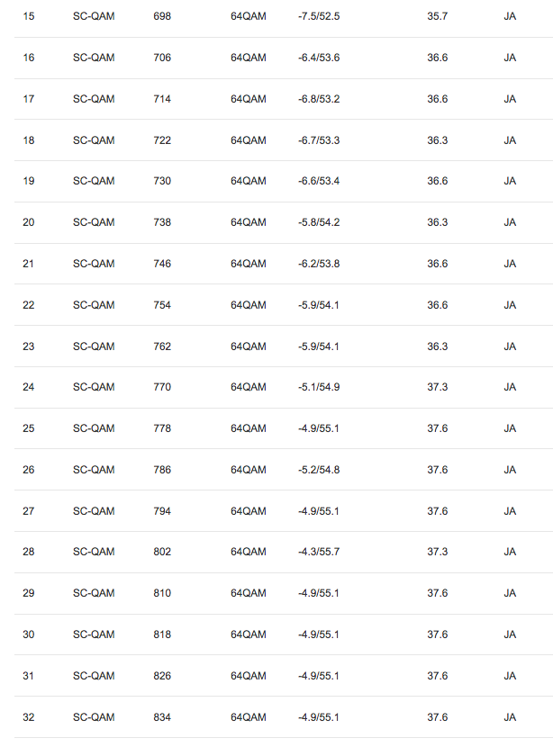The width and height of the screenshot is (553, 756).
Task: Click the JA status in channel 30 row
Action: pyautogui.click(x=510, y=634)
